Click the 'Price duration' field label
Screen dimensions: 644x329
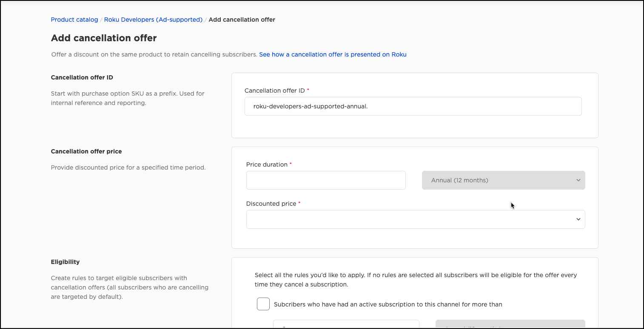(267, 164)
